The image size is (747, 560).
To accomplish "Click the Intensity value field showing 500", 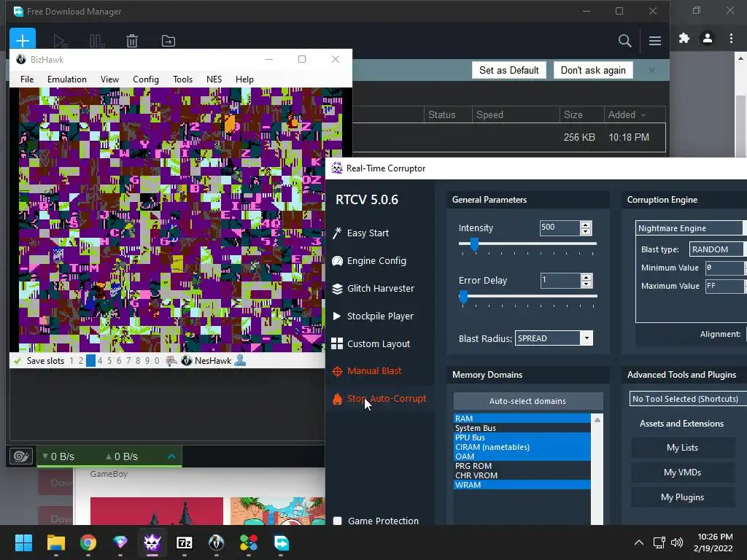I will coord(560,227).
